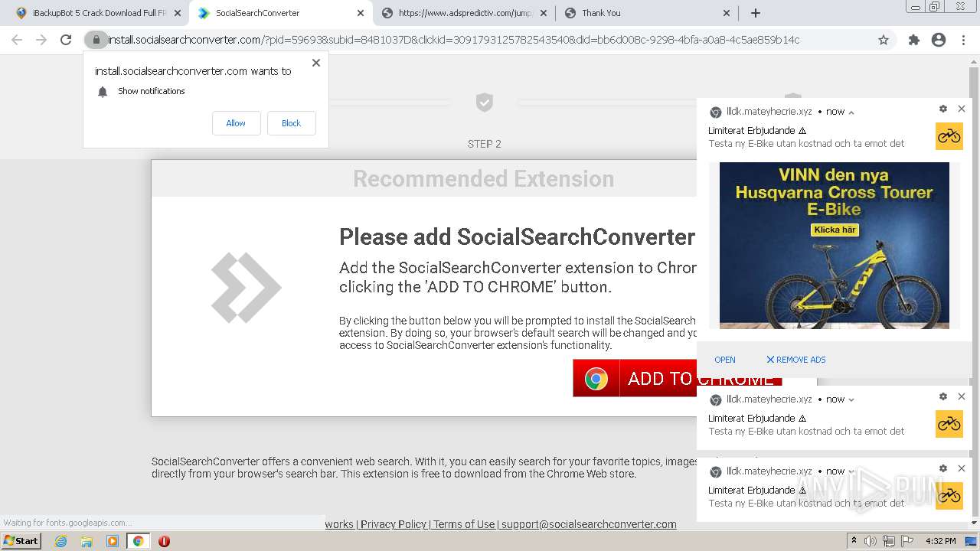Click bike icon in first notification
The height and width of the screenshot is (551, 980).
949,136
